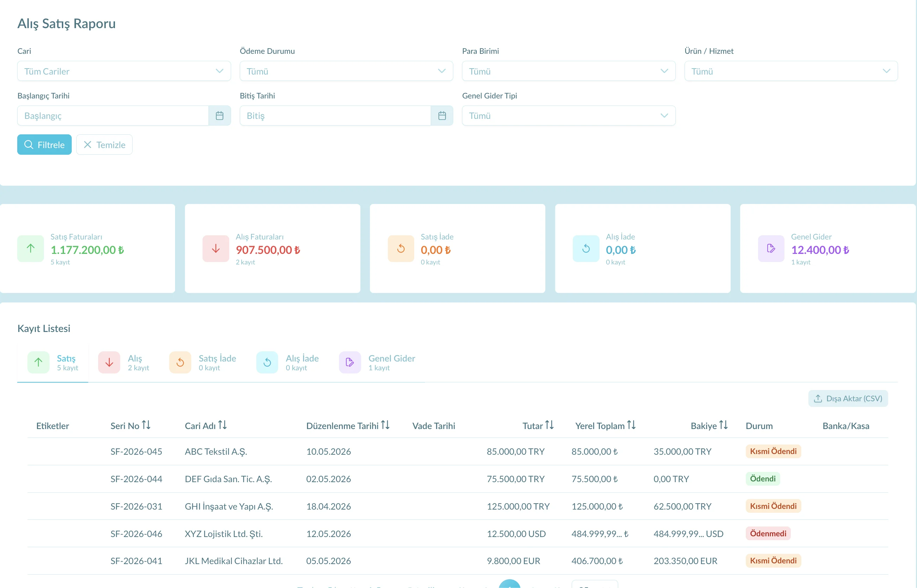Image resolution: width=917 pixels, height=588 pixels.
Task: Click the Ödendi status badge
Action: 763,479
